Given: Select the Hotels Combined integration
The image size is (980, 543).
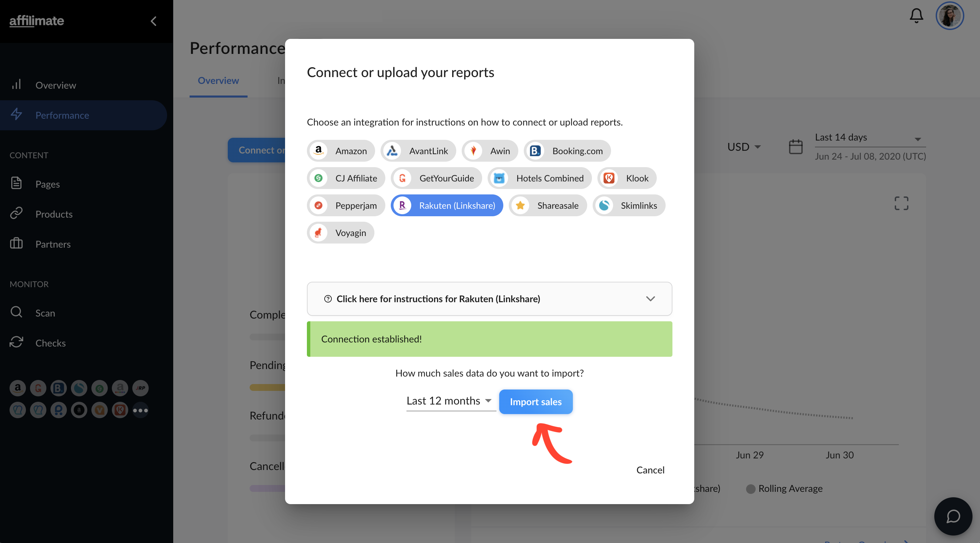Looking at the screenshot, I should click(x=539, y=178).
